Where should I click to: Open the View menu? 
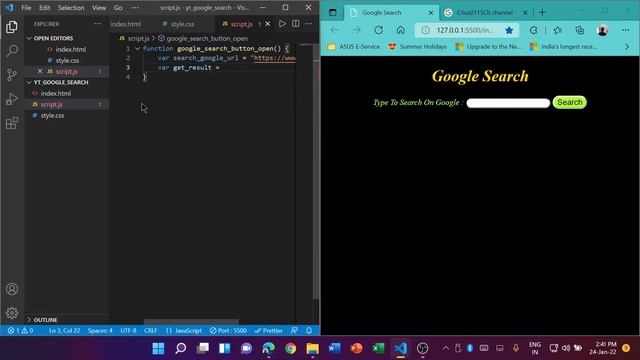pos(99,8)
